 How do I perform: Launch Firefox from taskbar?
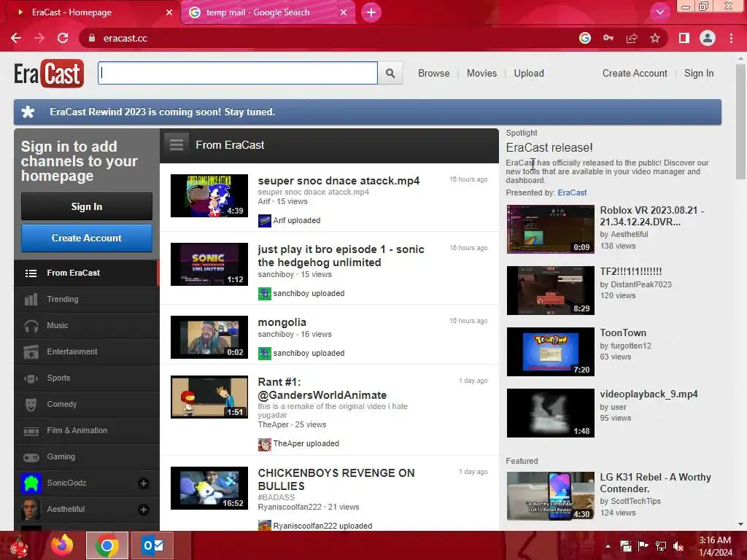(62, 545)
